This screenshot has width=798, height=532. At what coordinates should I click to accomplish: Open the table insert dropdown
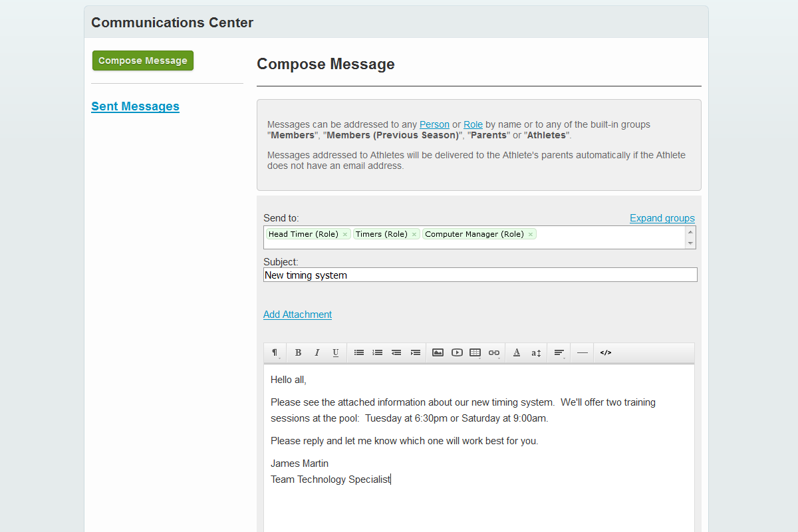point(475,352)
